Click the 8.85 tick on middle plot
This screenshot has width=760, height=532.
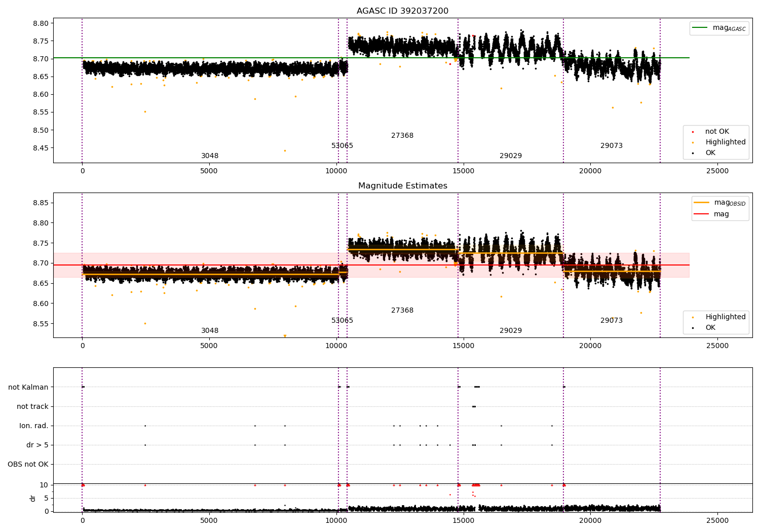[41, 203]
